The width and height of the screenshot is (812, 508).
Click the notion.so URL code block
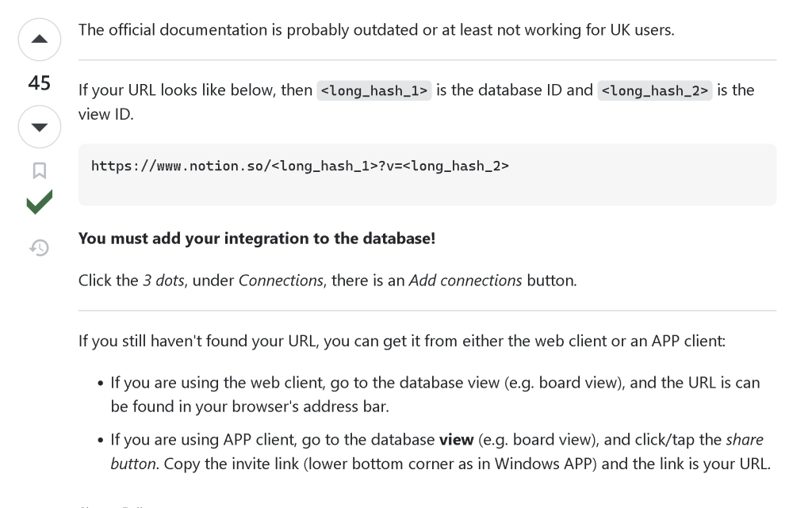[427, 175]
